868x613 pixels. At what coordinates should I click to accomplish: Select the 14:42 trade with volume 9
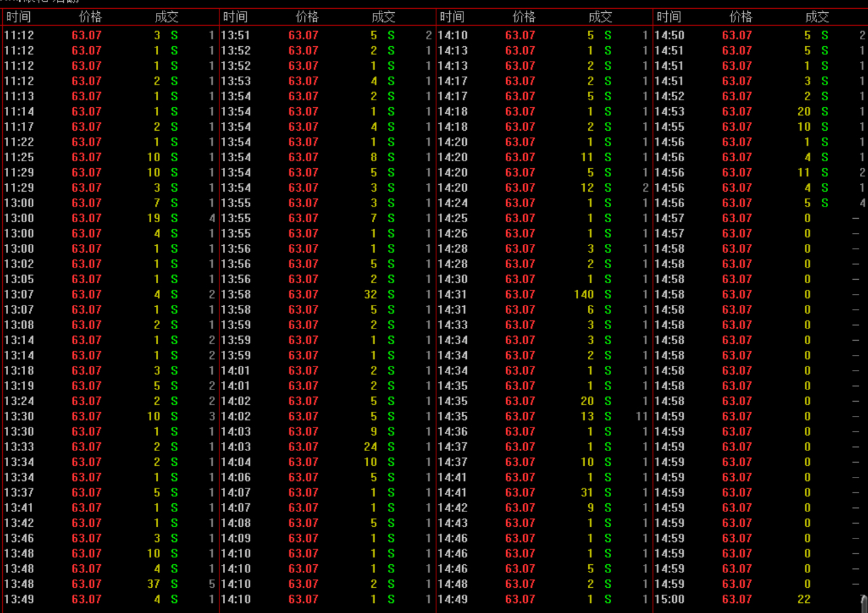[543, 508]
